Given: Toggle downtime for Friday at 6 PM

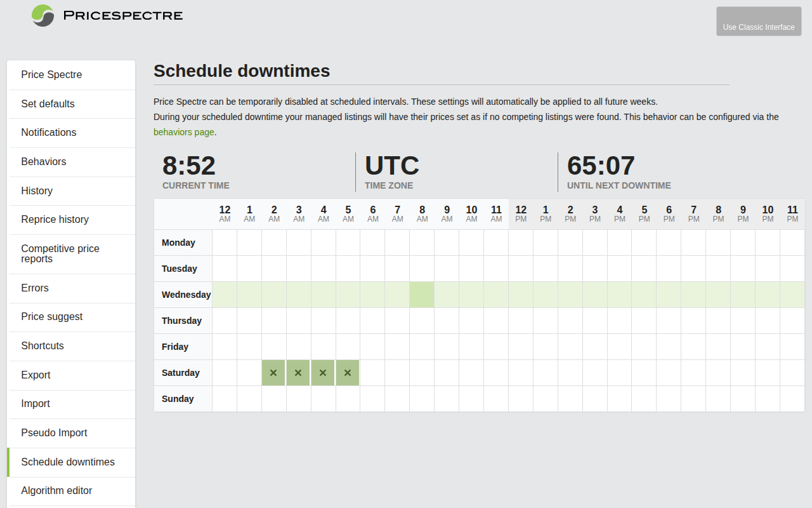Looking at the screenshot, I should tap(669, 347).
